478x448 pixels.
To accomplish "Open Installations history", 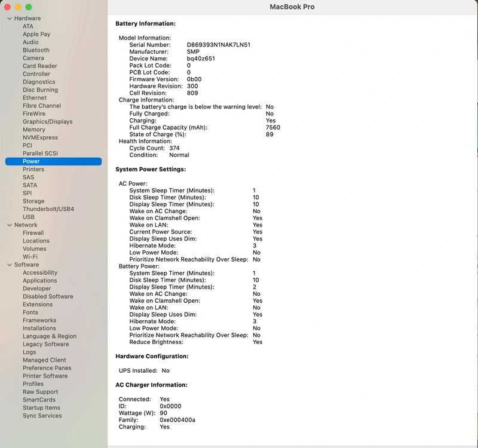I will [39, 328].
